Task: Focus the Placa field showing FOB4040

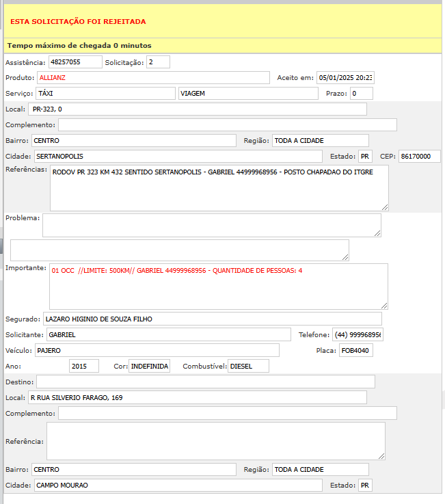Action: pyautogui.click(x=355, y=351)
